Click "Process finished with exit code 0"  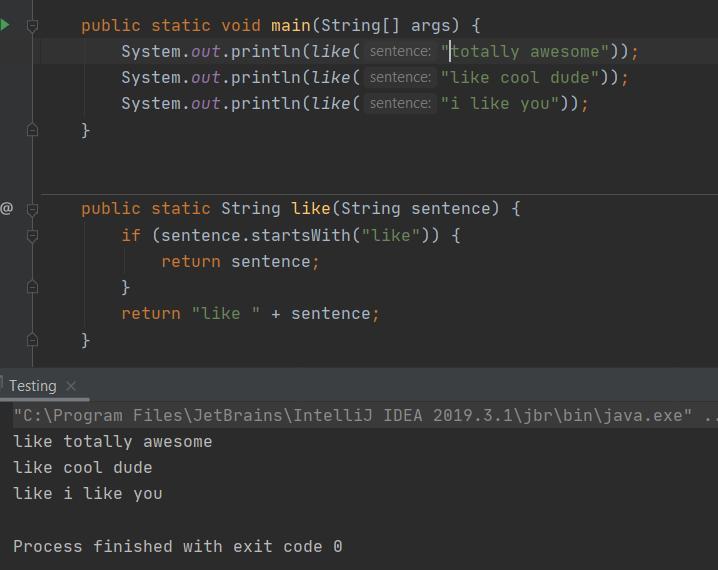178,546
